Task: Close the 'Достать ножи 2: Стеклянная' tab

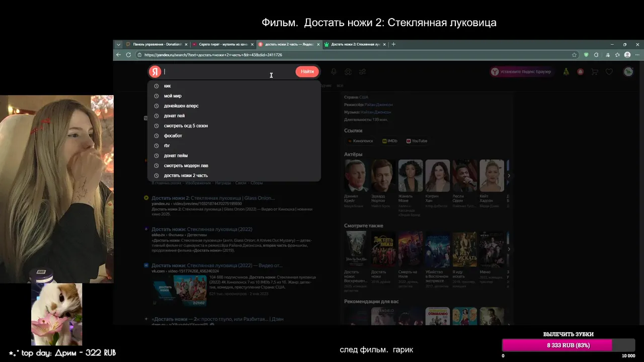Action: pos(385,44)
